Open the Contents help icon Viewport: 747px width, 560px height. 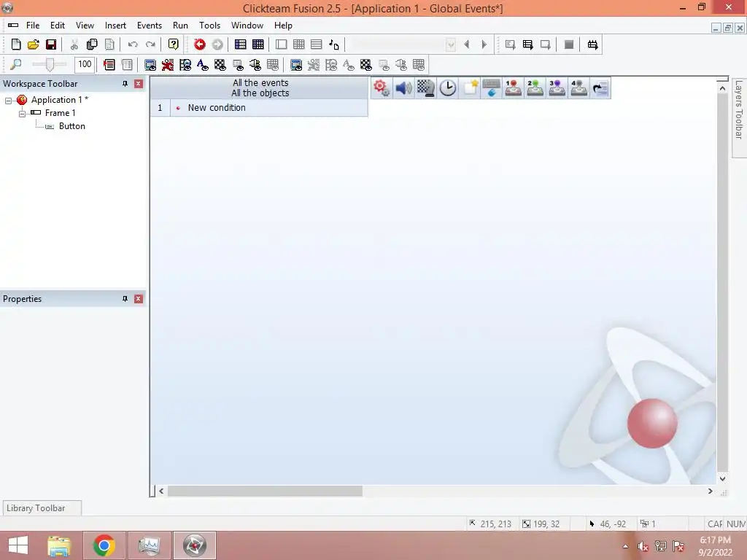pos(174,44)
